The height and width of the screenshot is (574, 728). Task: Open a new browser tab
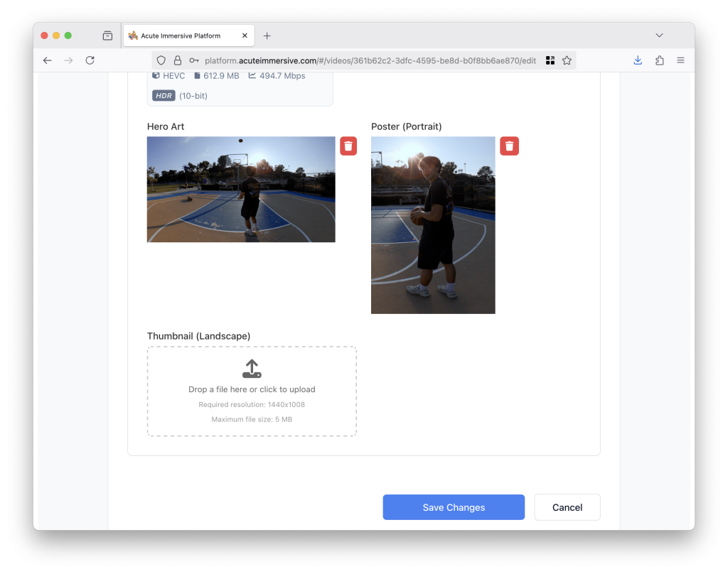click(x=267, y=36)
